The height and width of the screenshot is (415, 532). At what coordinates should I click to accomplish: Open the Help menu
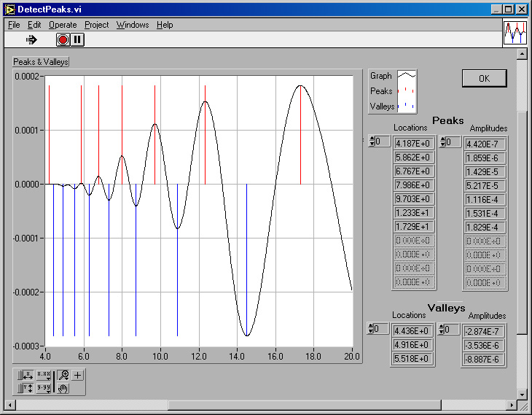coord(165,25)
